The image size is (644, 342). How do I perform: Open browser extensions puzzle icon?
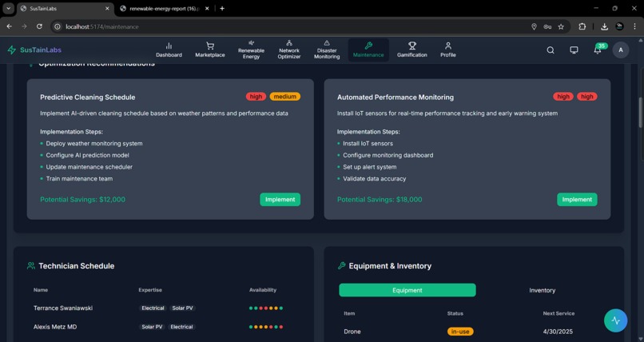click(582, 26)
